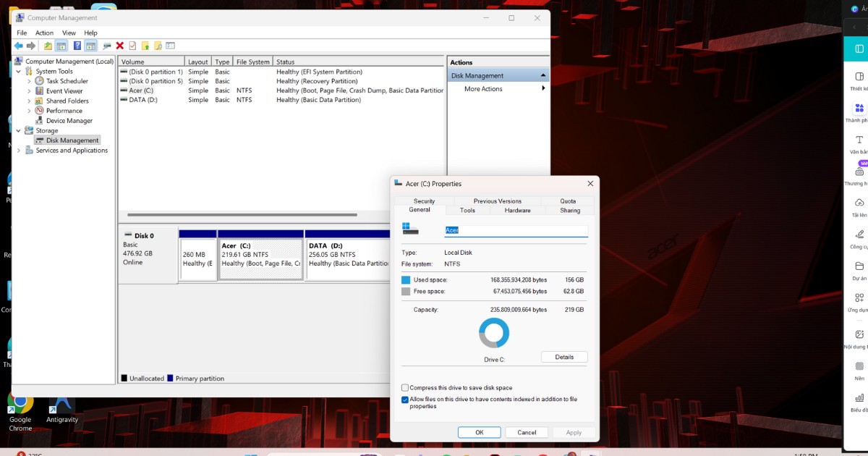Click the blue back arrow in toolbar
Viewport: 868px width, 456px height.
[x=18, y=46]
